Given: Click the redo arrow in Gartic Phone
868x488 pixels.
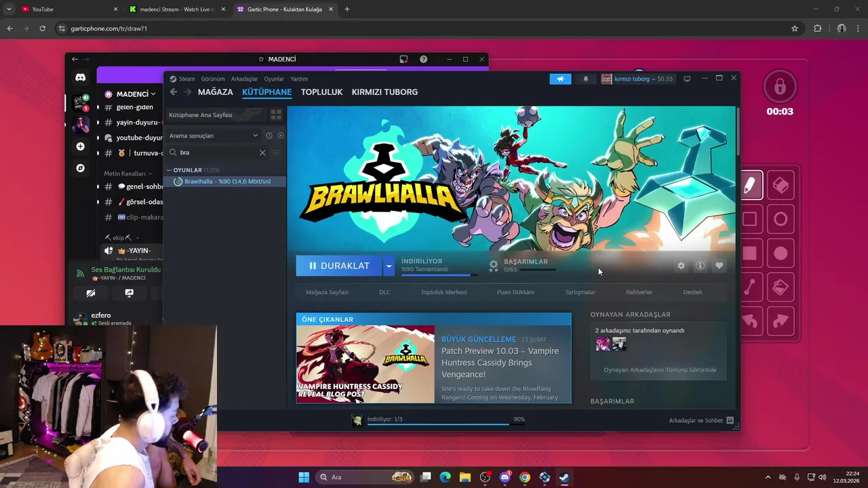Looking at the screenshot, I should click(x=781, y=321).
